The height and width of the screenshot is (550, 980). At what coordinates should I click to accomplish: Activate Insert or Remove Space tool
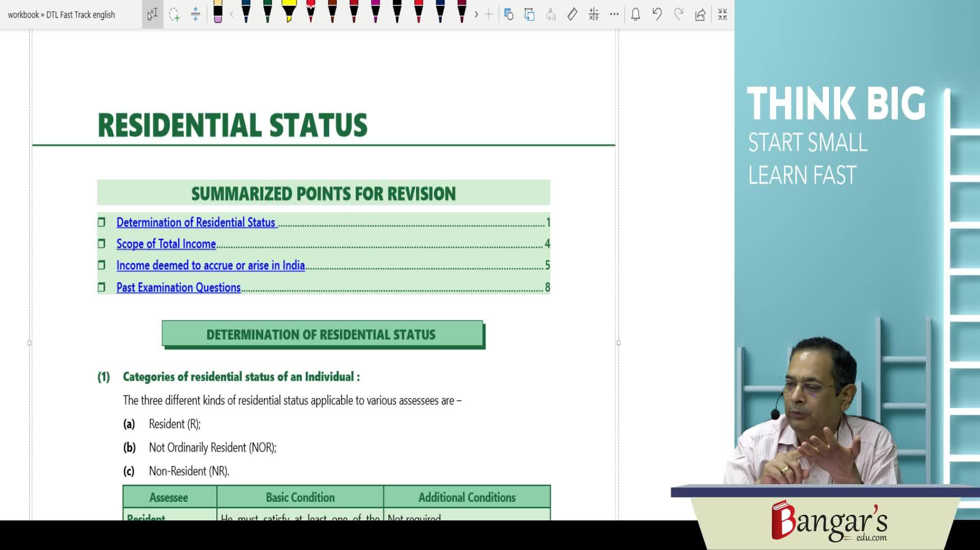click(x=195, y=14)
